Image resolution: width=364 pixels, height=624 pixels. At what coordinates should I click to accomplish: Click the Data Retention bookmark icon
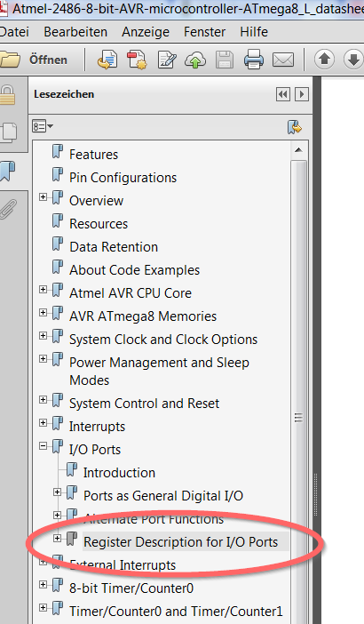58,244
